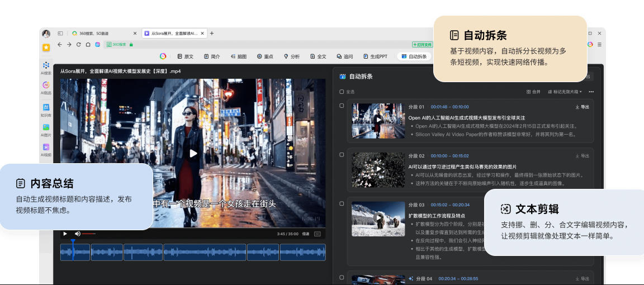Adjust the red volume slider
Screen dimensions: 644x285
click(x=88, y=234)
